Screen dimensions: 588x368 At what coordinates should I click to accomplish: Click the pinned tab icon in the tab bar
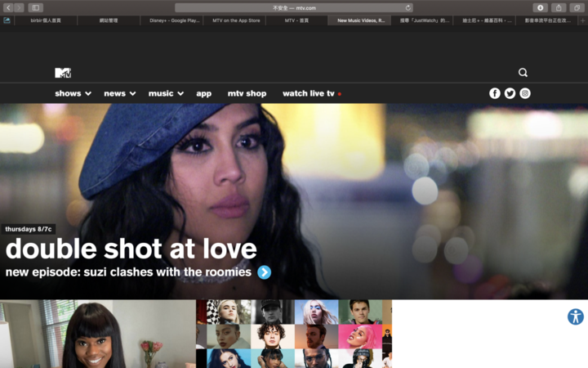(x=7, y=20)
